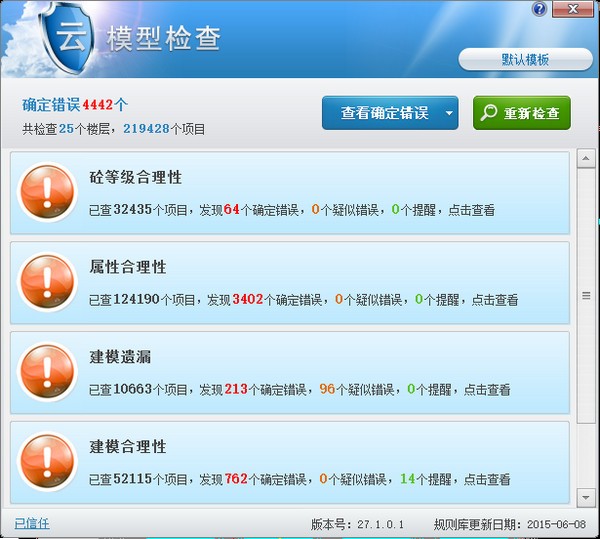The width and height of the screenshot is (600, 539).
Task: Click the warning icon beside 砼等级合理性
Action: [46, 192]
